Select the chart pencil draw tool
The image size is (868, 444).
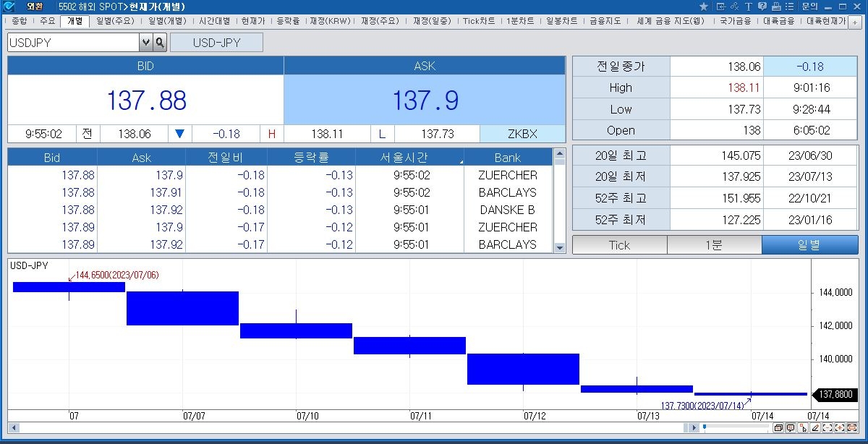pos(815,428)
